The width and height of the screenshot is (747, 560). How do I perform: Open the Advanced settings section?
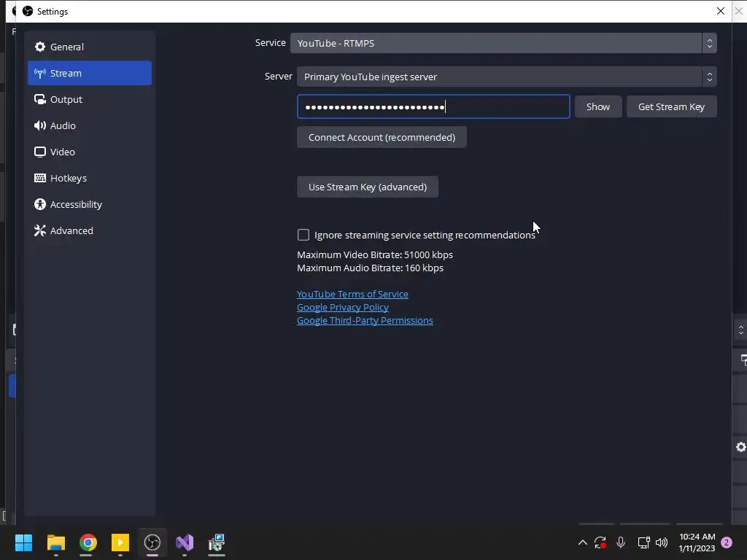point(90,230)
